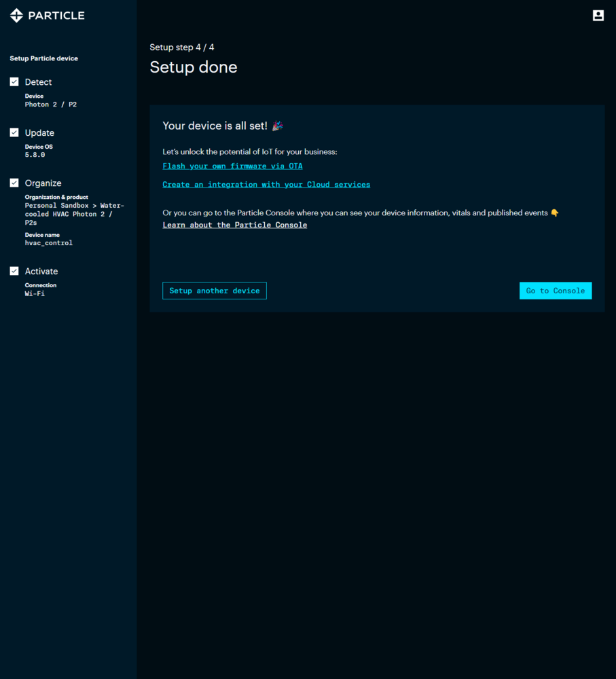Select the Update step label

(x=39, y=132)
